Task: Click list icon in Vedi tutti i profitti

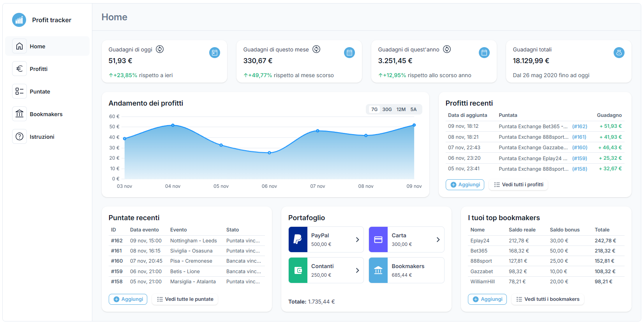Action: click(497, 185)
